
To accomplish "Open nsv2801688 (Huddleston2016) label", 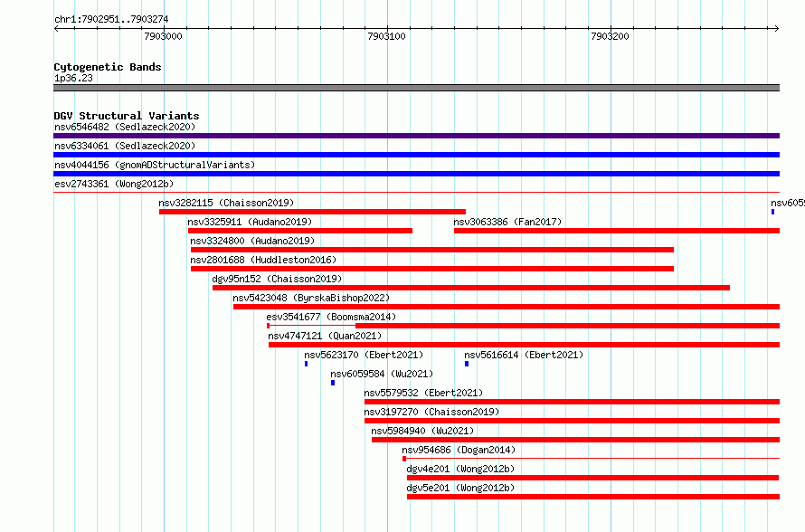I will point(263,260).
